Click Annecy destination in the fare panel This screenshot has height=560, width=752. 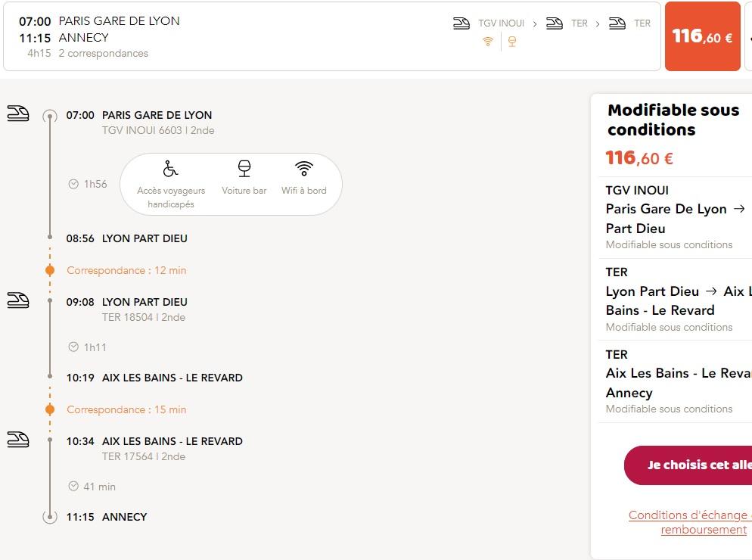(x=629, y=393)
